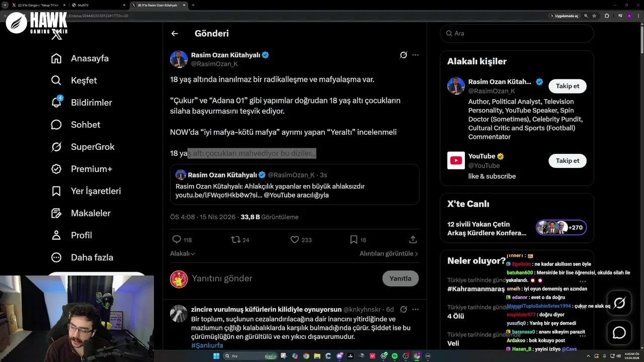Bookmark the post showing 16
644x362 pixels.
tap(354, 240)
